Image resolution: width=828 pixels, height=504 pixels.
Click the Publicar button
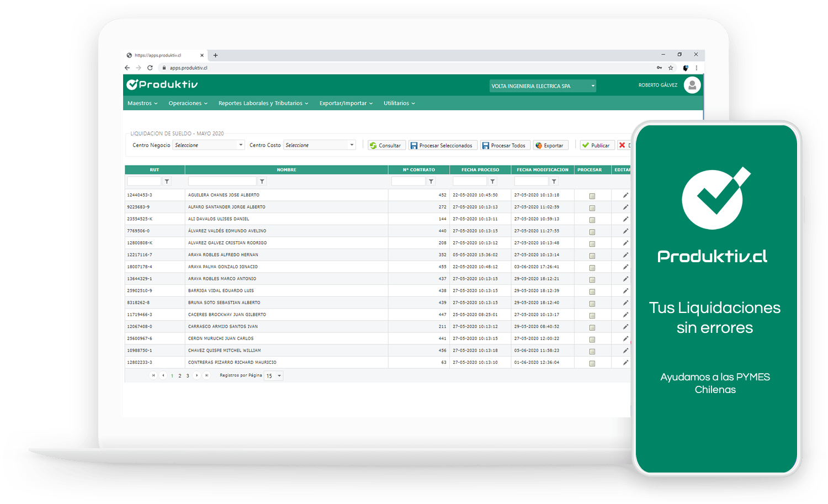[597, 145]
